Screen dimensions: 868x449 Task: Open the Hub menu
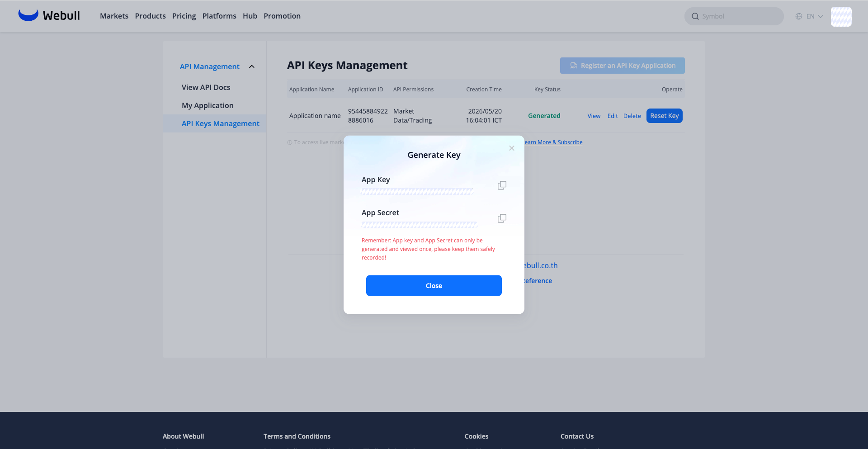(250, 16)
